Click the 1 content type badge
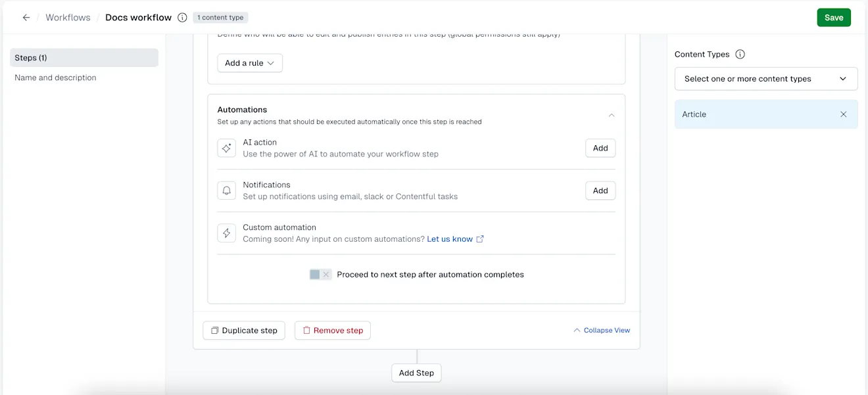Viewport: 868px width, 395px height. coord(220,18)
